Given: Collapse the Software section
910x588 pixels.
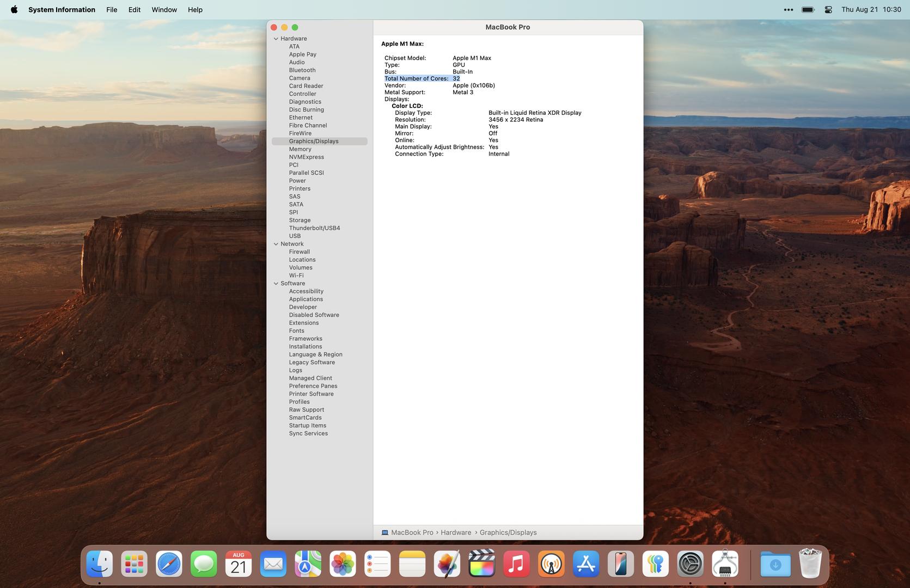Looking at the screenshot, I should [276, 284].
